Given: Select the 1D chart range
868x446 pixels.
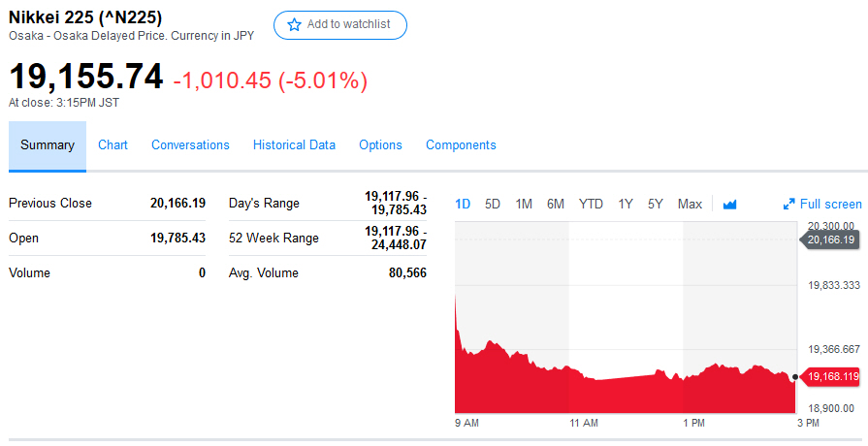Looking at the screenshot, I should tap(463, 204).
